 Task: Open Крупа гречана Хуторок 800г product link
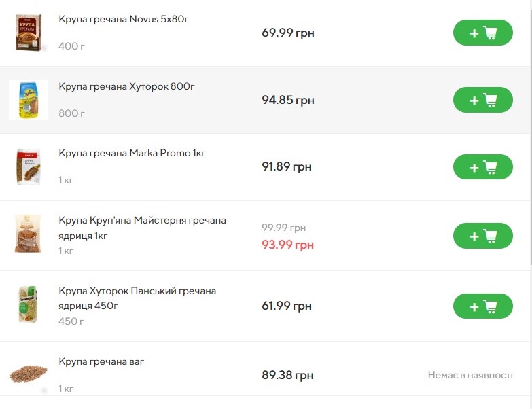(126, 86)
